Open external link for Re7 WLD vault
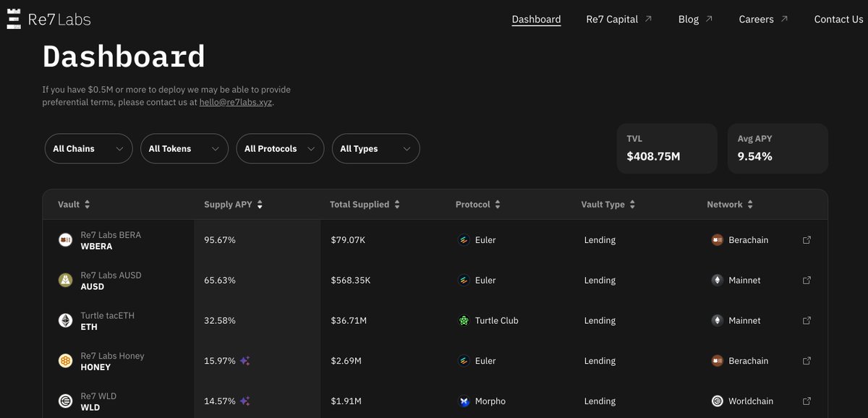The width and height of the screenshot is (868, 418). [x=807, y=401]
